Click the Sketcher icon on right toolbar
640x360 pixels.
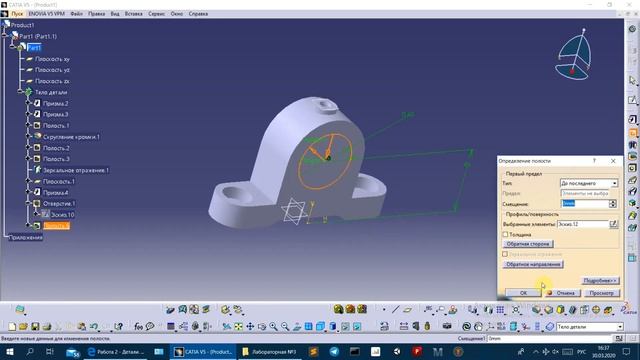tap(632, 100)
